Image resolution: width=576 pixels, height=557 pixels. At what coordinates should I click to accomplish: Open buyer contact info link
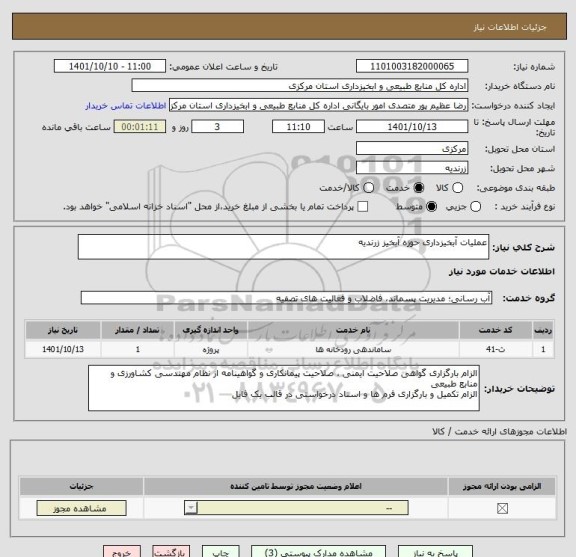click(126, 106)
